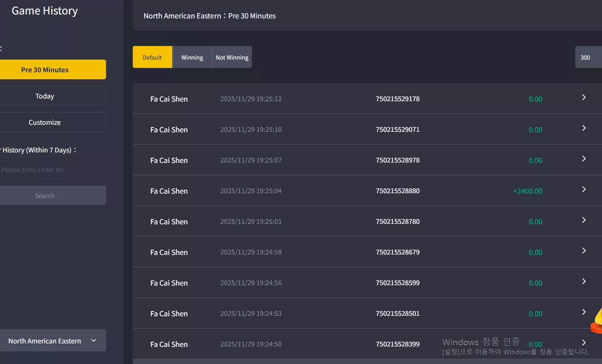This screenshot has width=602, height=364.
Task: Click the Game History heading
Action: [45, 11]
